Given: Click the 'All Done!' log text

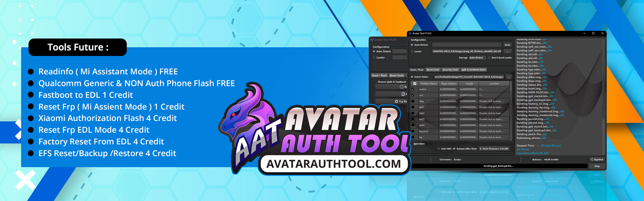Looking at the screenshot, I should click(x=523, y=149).
